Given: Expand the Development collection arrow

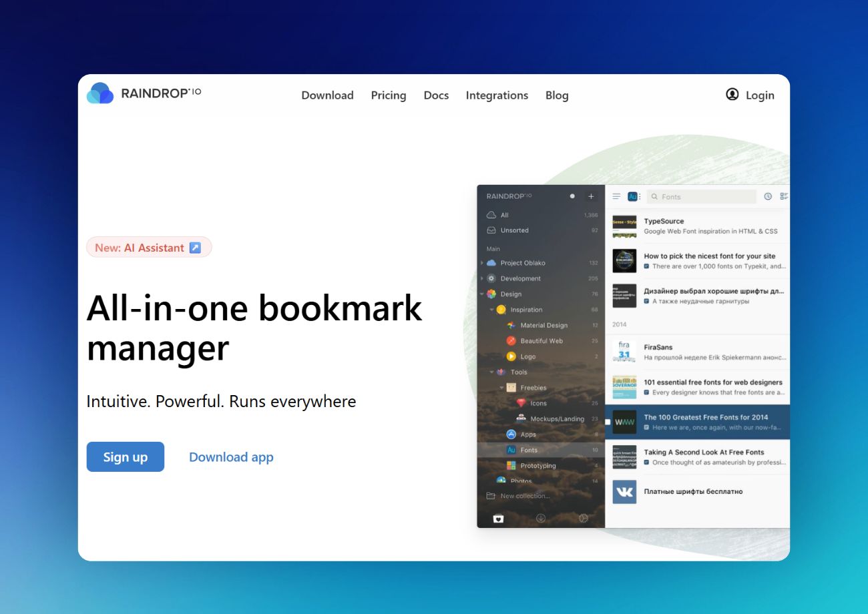Looking at the screenshot, I should pos(482,278).
